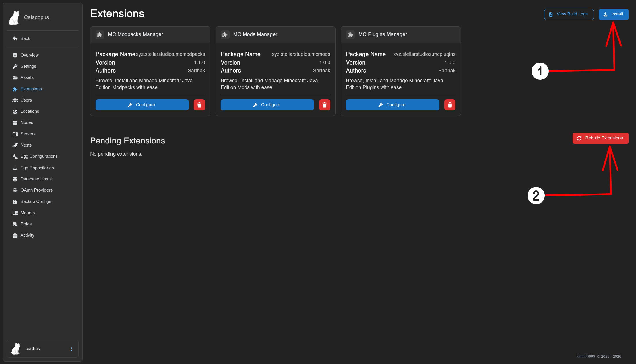Click the Egg Configurations gears icon
This screenshot has height=364, width=636.
pyautogui.click(x=15, y=157)
